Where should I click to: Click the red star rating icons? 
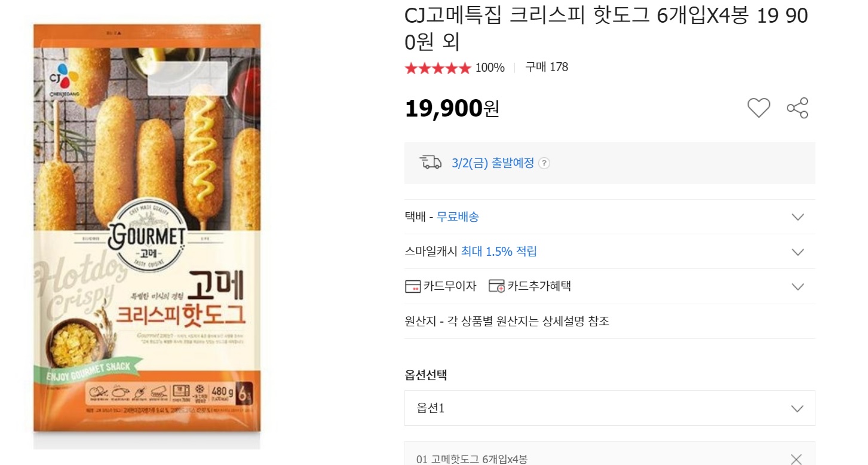(438, 68)
